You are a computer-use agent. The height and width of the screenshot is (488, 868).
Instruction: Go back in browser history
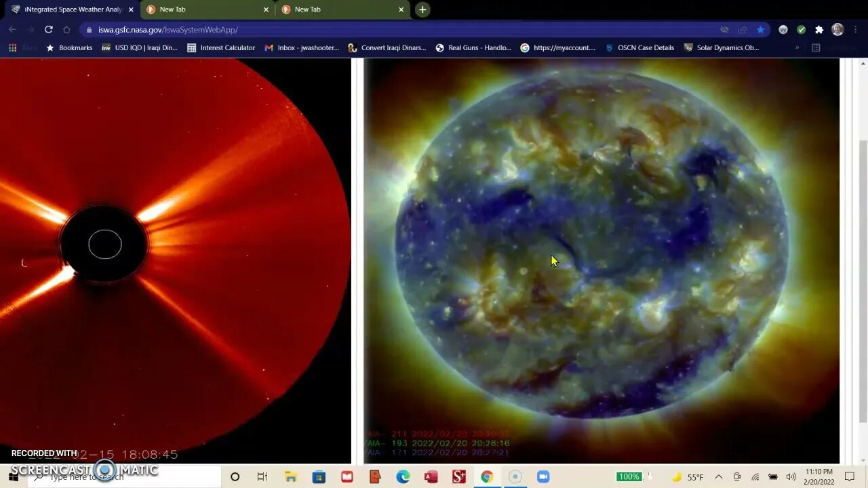point(12,29)
